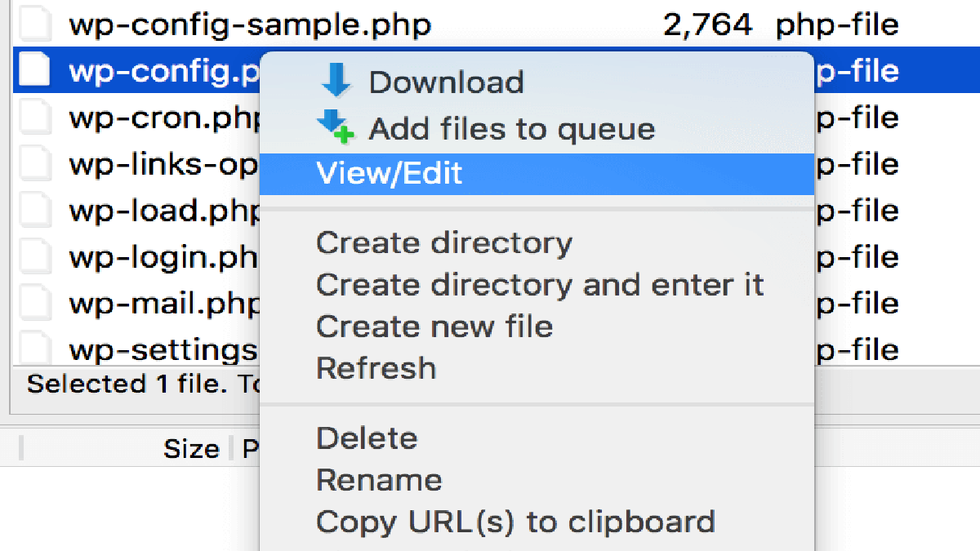Select the wp-config-sample.php file name
Screen dimensions: 980x551
pos(250,26)
